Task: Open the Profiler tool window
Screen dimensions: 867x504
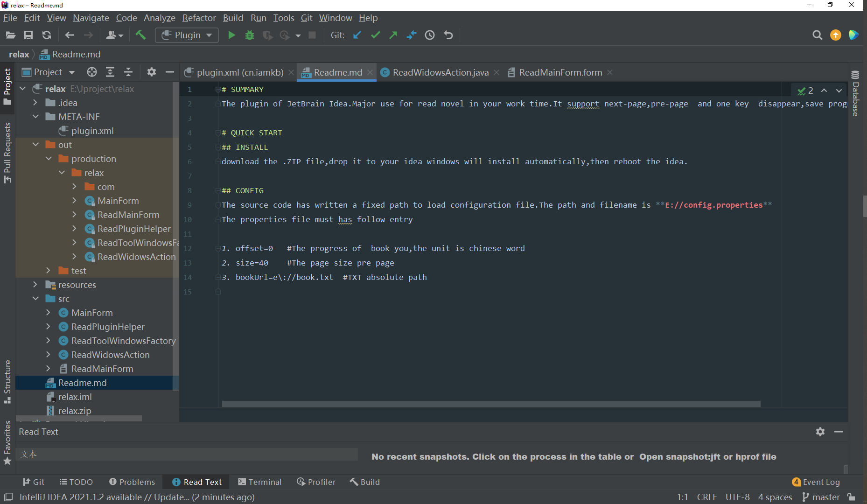Action: [x=316, y=482]
